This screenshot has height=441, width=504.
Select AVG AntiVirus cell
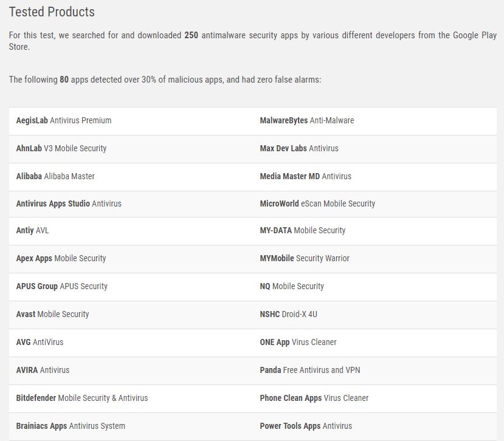(40, 342)
